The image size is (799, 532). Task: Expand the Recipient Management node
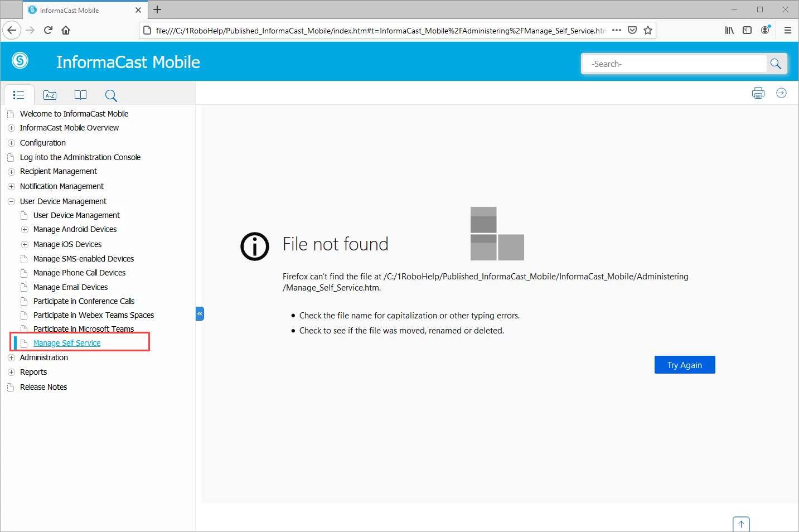(11, 171)
